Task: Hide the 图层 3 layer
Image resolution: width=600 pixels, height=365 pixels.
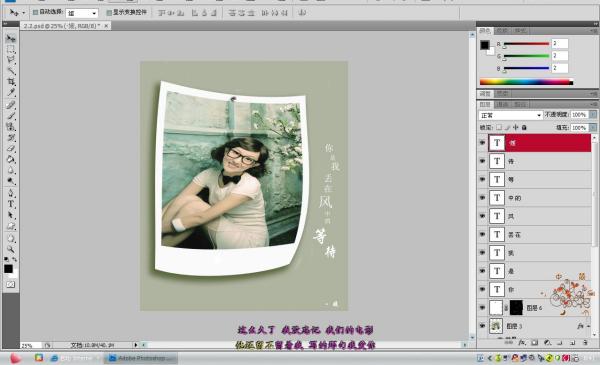Action: tap(483, 326)
